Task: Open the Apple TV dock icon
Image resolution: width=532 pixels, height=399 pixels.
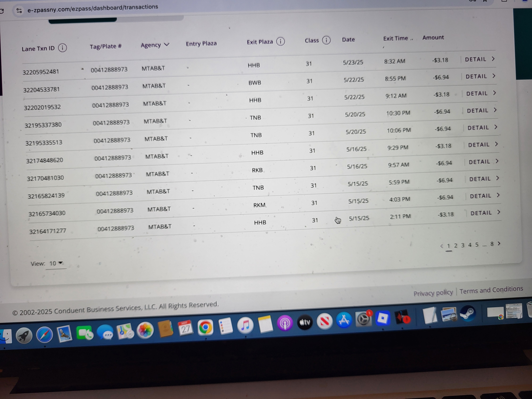Action: click(305, 322)
